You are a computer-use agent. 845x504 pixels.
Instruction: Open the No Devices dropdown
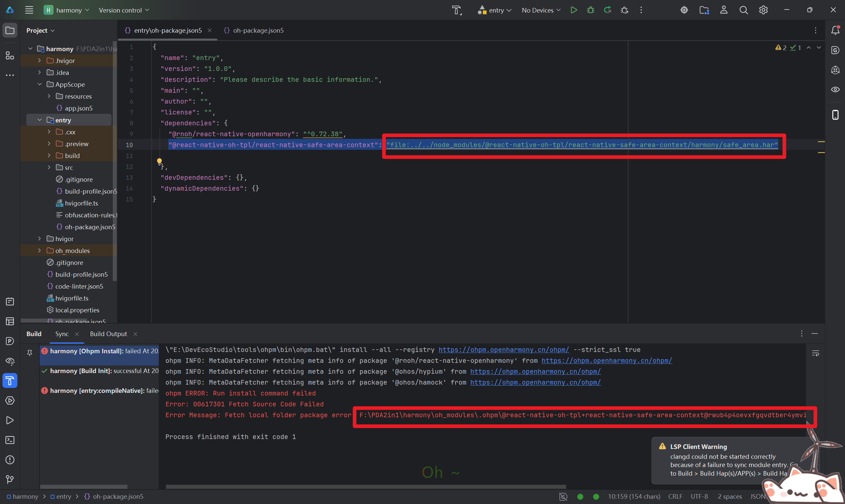(541, 10)
